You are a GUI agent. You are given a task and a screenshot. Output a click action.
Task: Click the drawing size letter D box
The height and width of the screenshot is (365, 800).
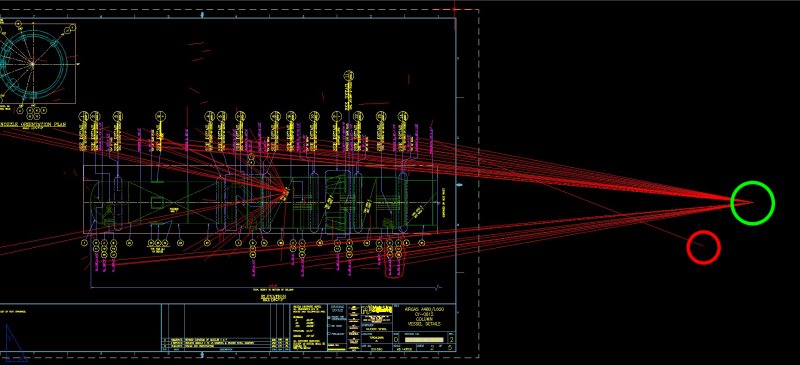point(396,339)
